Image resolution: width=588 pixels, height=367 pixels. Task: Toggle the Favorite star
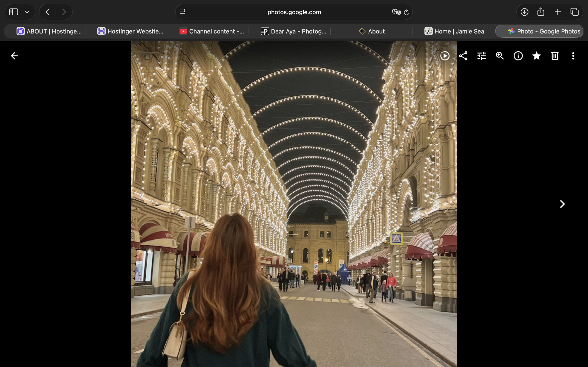click(x=537, y=56)
